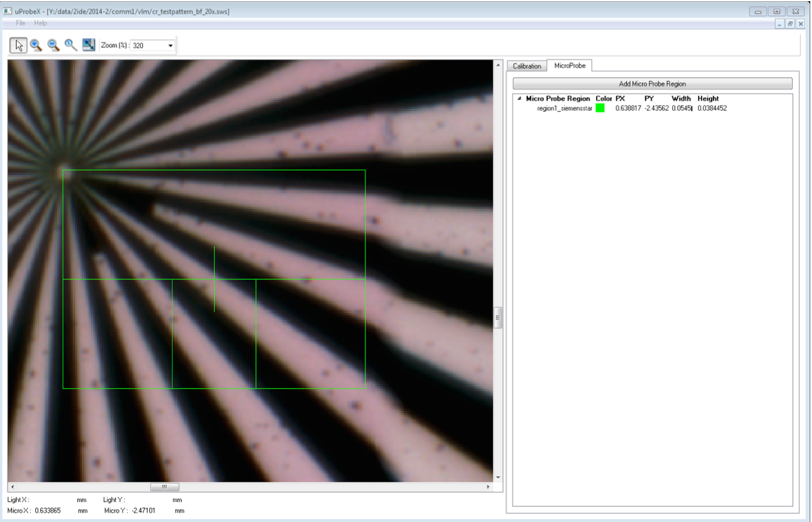Click the uProbeX application icon in title bar
812x522 pixels.
[8, 11]
